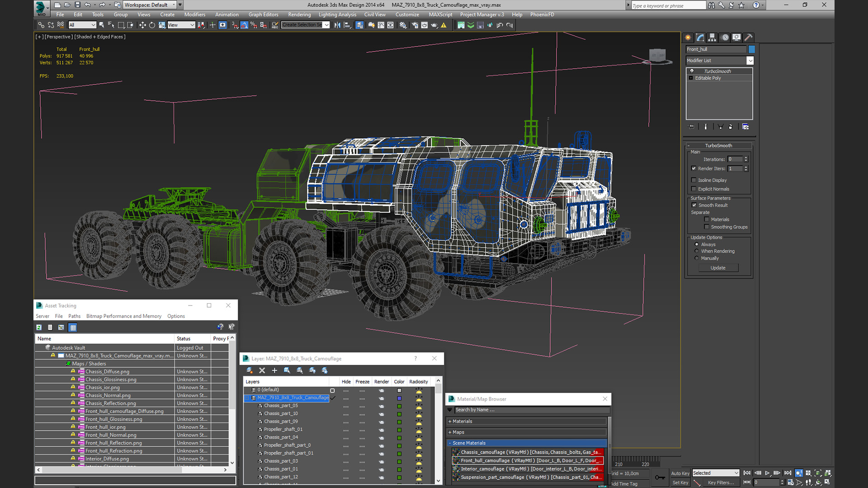Toggle the Angle Snap tool

click(x=245, y=25)
